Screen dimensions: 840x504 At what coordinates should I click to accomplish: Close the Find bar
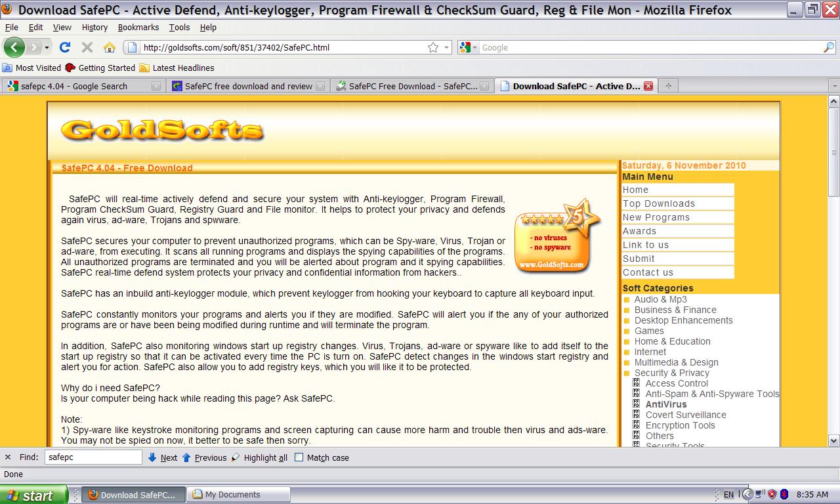pos(8,457)
